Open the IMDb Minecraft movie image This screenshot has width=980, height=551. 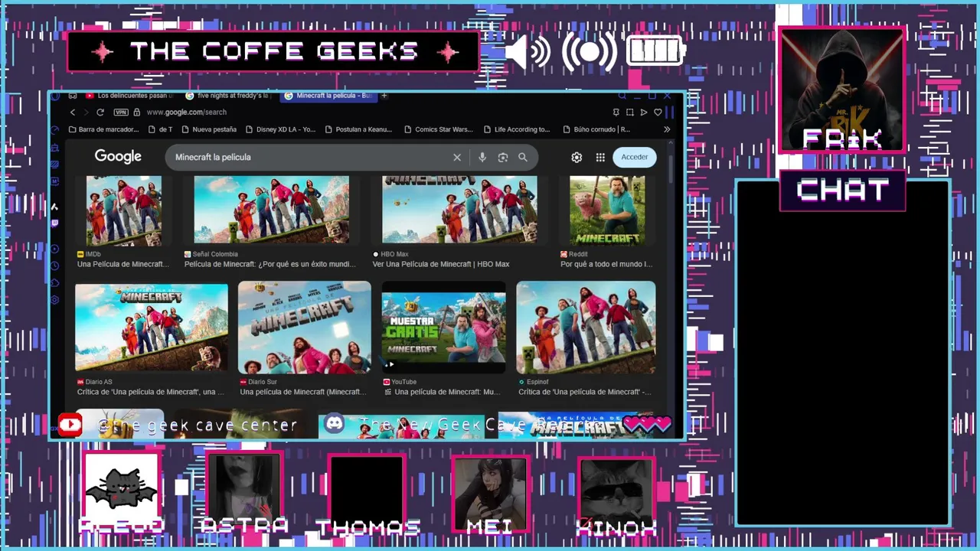click(x=124, y=210)
